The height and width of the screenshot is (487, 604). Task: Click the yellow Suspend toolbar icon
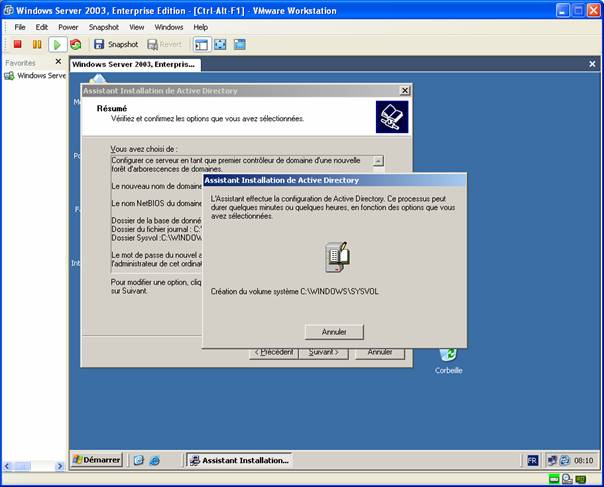pos(37,44)
